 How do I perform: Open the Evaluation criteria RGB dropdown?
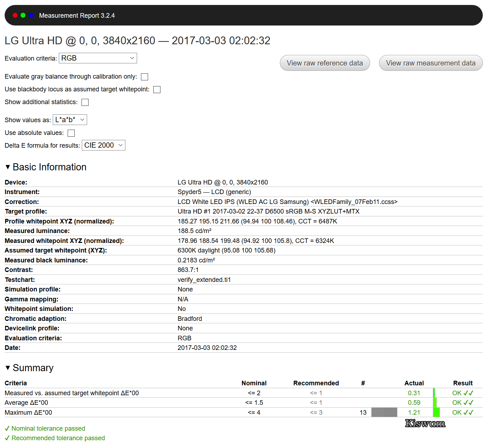click(x=98, y=58)
